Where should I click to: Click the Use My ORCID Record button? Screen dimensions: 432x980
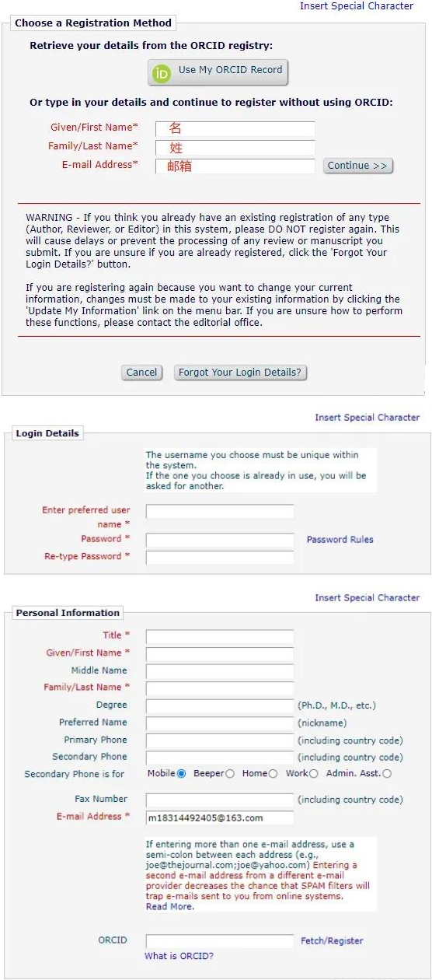(218, 72)
